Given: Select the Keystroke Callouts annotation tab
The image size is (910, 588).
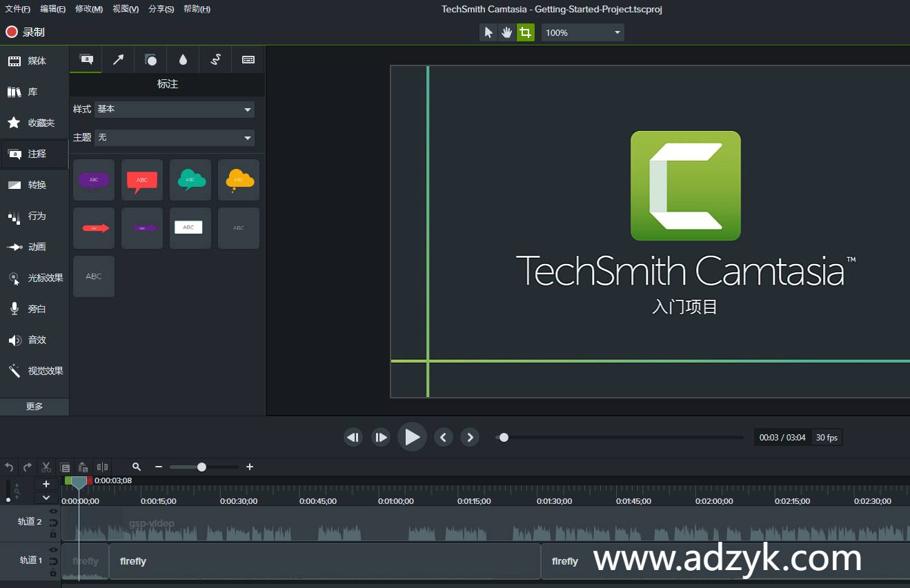Looking at the screenshot, I should pos(248,59).
